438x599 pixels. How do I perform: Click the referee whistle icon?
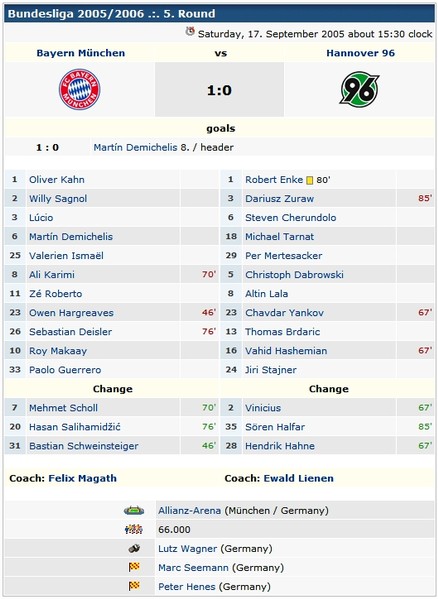tap(134, 549)
